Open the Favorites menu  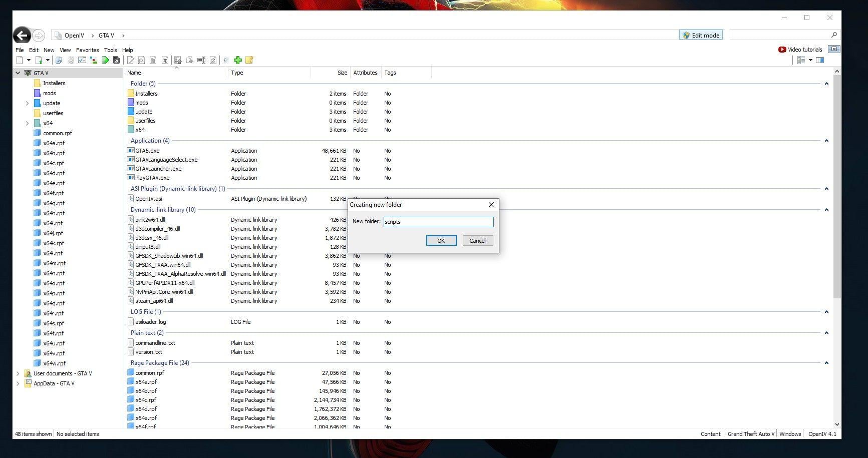87,50
